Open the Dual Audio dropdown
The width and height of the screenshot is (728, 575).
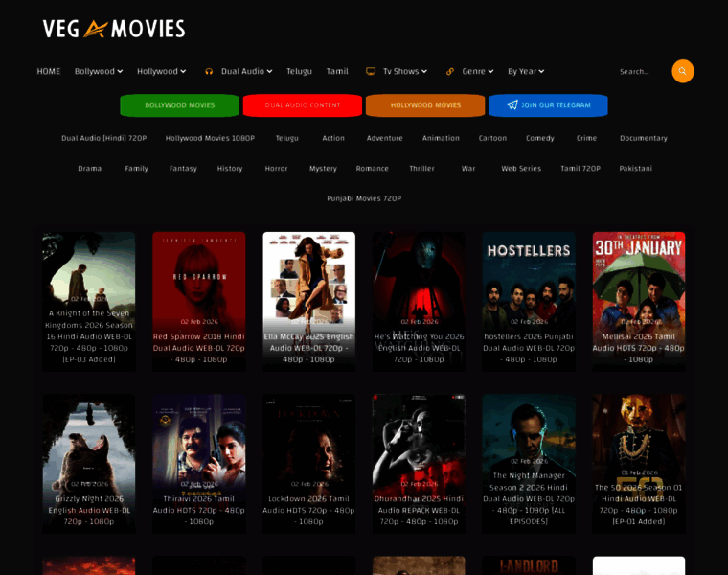pos(246,71)
